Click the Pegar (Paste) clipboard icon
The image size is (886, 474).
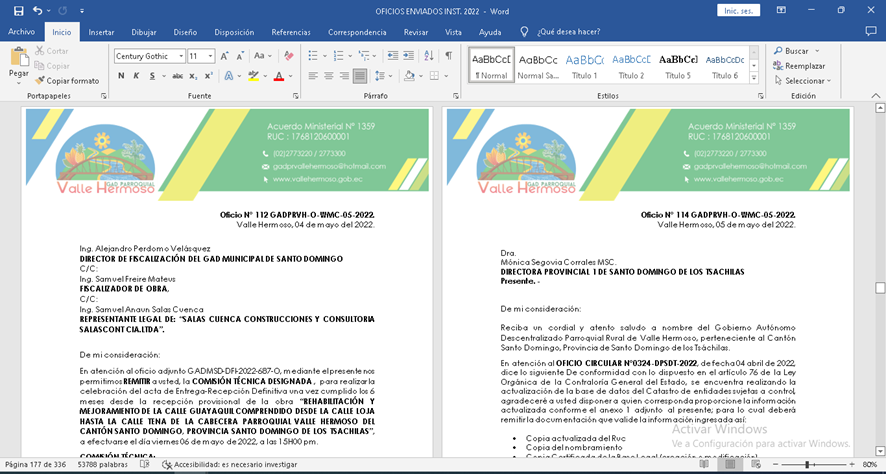tap(18, 57)
